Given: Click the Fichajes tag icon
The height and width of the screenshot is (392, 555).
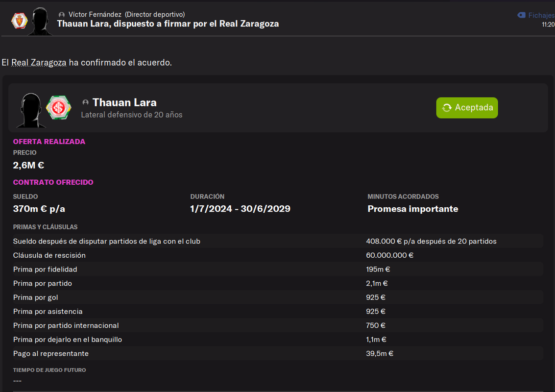Looking at the screenshot, I should click(x=521, y=15).
